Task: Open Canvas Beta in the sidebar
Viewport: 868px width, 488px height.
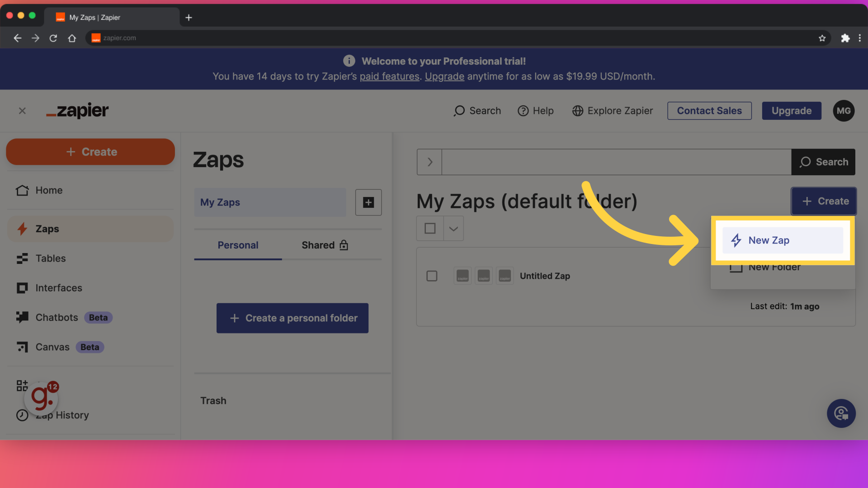Action: 90,347
